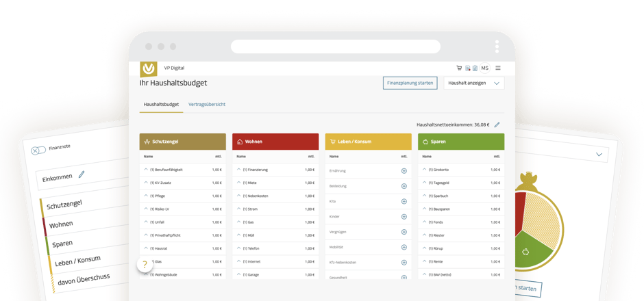Collapse the Finanzierung row chevron
The width and height of the screenshot is (644, 301).
pos(238,170)
